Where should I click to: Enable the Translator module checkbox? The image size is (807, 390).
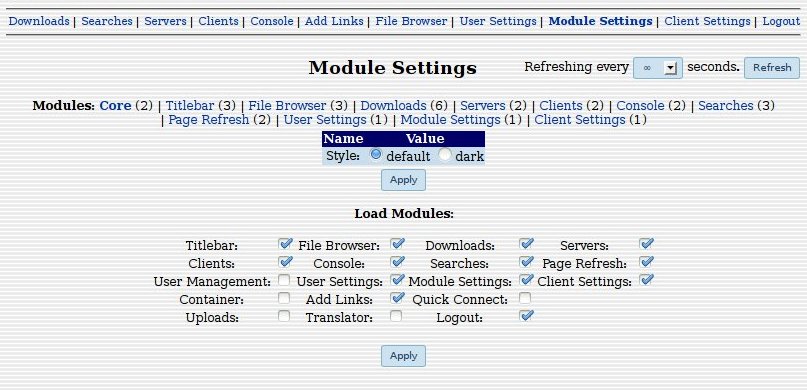396,316
